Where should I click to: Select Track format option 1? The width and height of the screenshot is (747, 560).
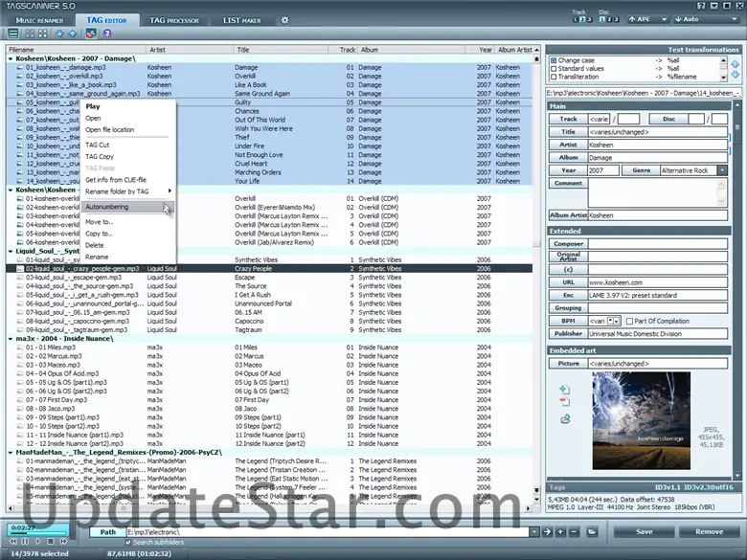click(x=576, y=19)
